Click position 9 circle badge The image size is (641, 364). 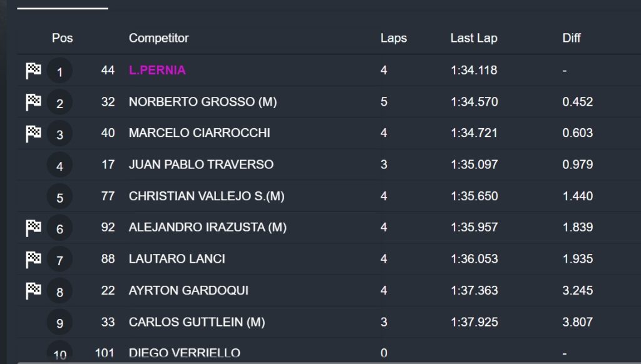tap(59, 322)
